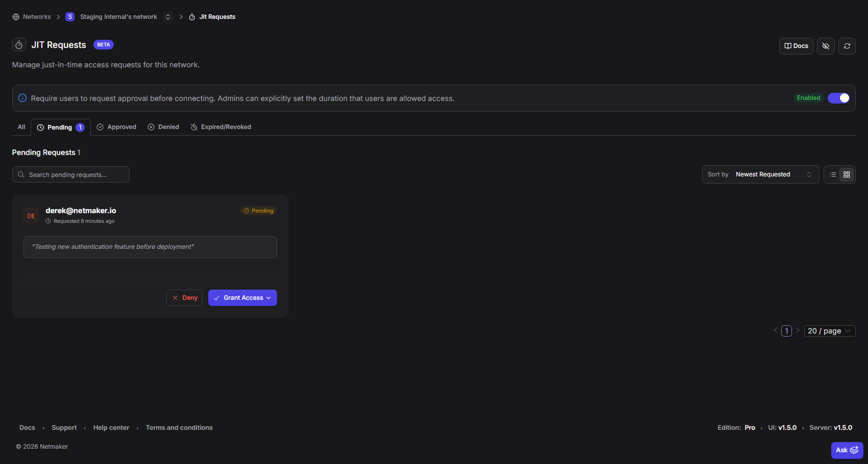Screen dimensions: 868x464
Task: Open the Terms and conditions link
Action: [x=179, y=428]
